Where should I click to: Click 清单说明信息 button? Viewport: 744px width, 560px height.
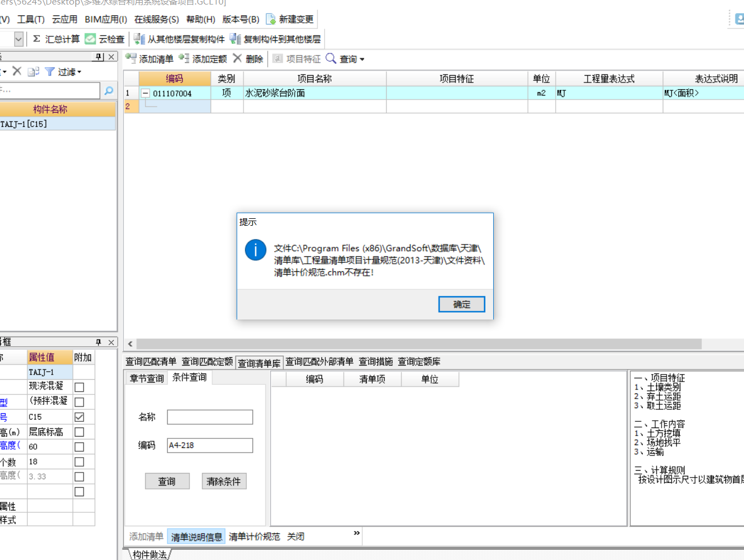197,537
